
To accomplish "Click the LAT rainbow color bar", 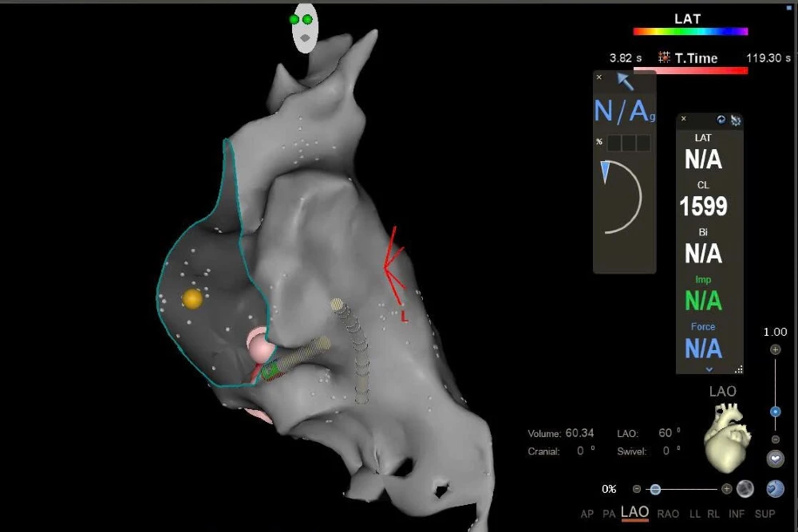I will [690, 32].
